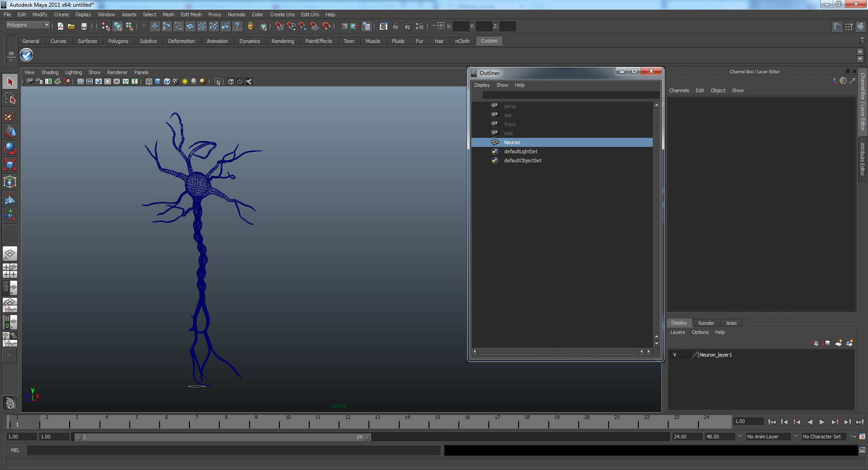Use all lights yellow sphere icon

(x=185, y=81)
